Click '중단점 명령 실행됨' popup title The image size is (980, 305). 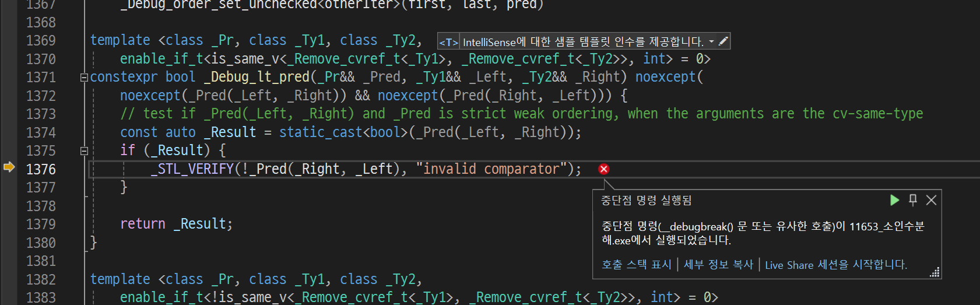point(647,201)
